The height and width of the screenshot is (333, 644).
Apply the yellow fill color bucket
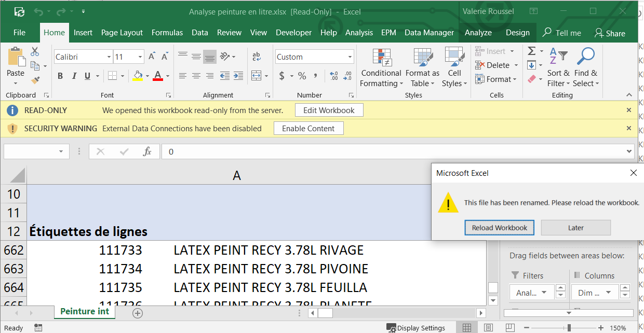click(x=138, y=76)
